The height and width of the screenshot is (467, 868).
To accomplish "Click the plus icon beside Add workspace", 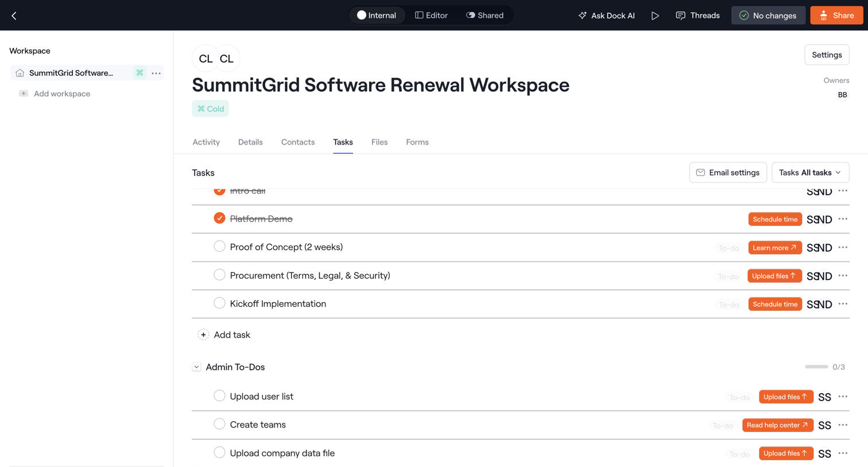I will 24,94.
